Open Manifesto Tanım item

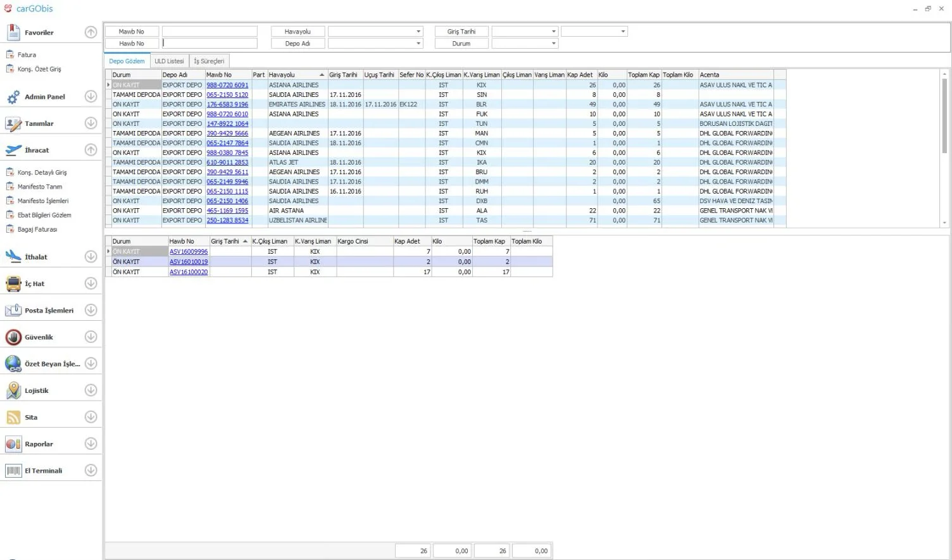point(40,187)
